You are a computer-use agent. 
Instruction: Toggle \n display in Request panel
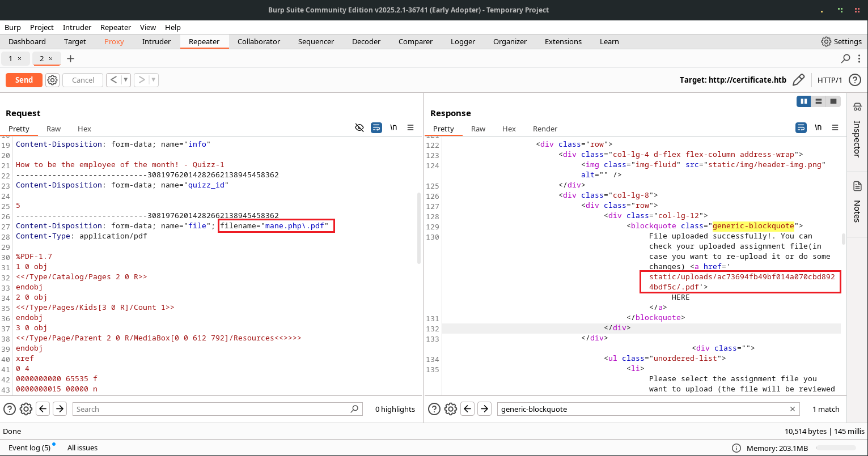(x=393, y=128)
